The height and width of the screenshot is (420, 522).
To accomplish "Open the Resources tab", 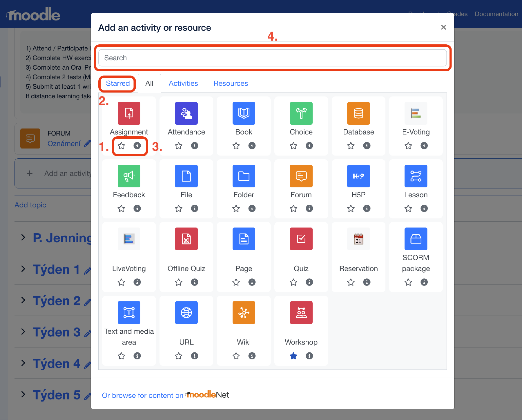I will pyautogui.click(x=231, y=84).
